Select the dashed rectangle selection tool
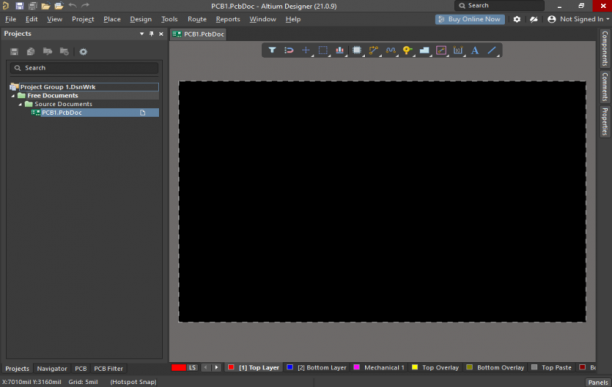This screenshot has width=612, height=387. 323,50
